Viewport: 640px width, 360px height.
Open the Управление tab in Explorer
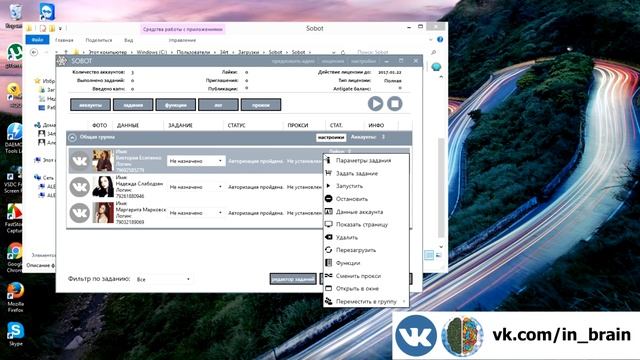click(x=182, y=40)
